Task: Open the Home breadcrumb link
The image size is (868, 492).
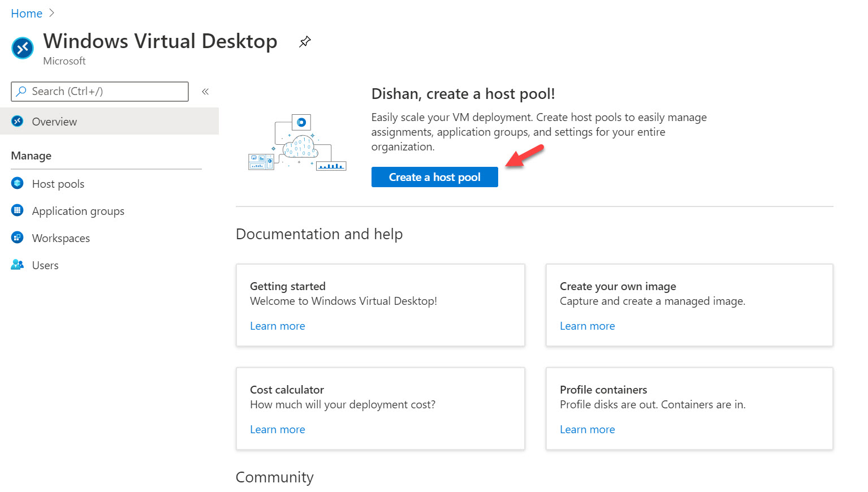Action: 27,14
